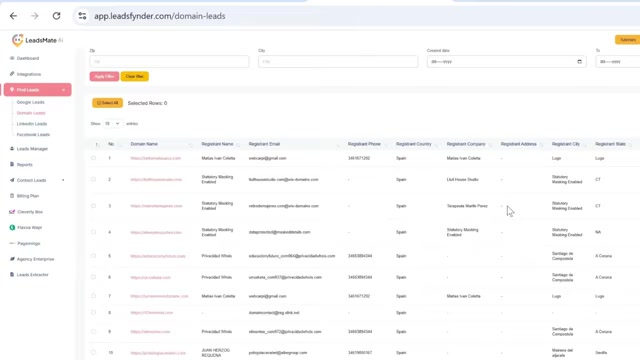Tick the checkbox for row 7
Image resolution: width=640 pixels, height=360 pixels.
93,296
